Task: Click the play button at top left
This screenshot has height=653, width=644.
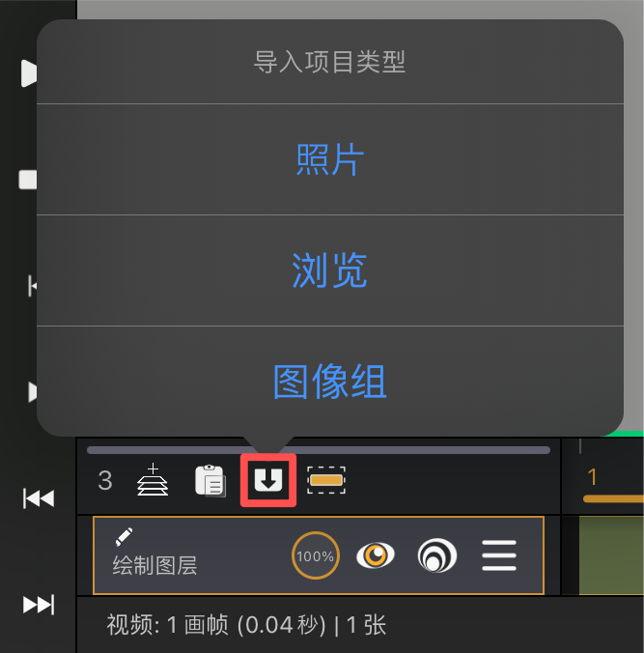Action: [x=29, y=73]
